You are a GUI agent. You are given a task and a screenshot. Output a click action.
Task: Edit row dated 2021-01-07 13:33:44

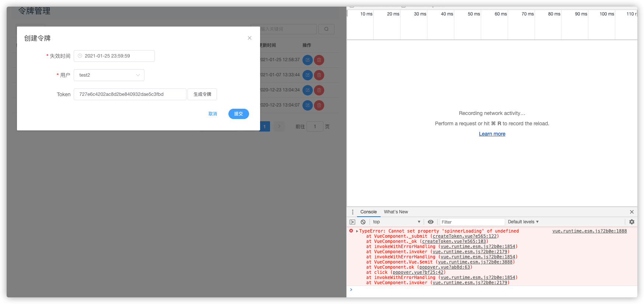[x=308, y=75]
